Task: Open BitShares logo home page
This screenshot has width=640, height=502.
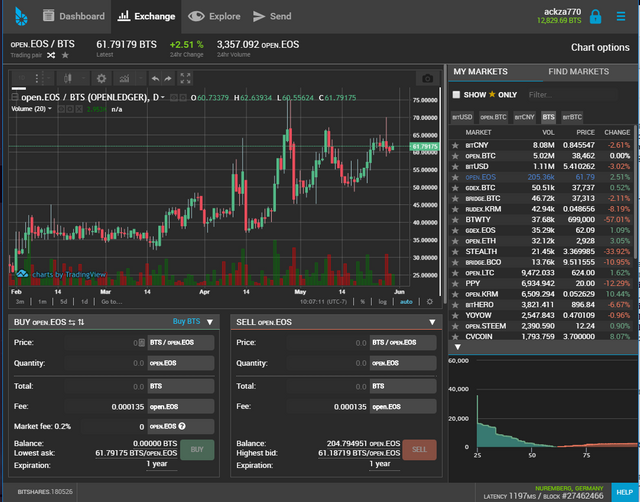Action: [21, 17]
